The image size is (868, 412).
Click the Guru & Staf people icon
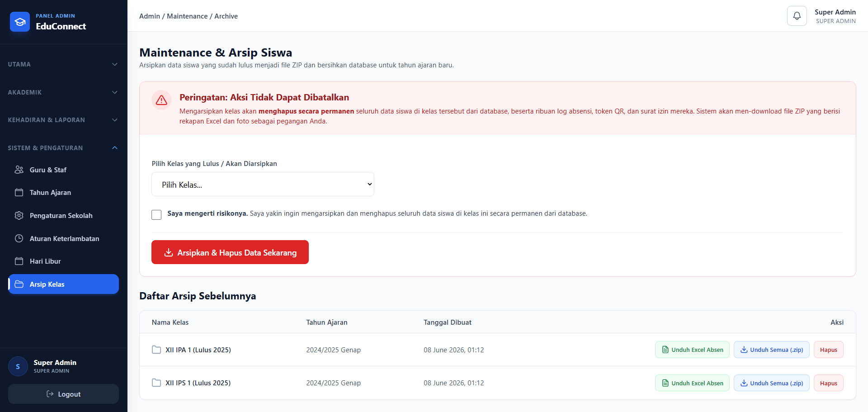pos(19,170)
